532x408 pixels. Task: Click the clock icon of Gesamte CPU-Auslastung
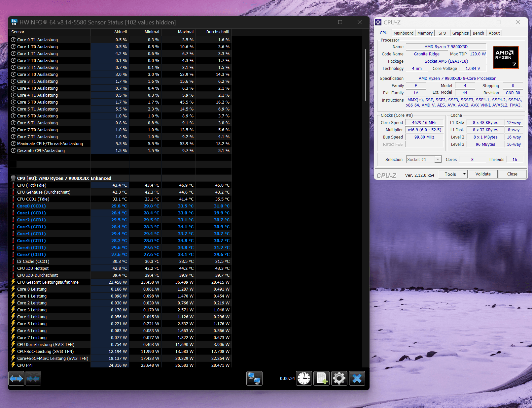[x=13, y=150]
